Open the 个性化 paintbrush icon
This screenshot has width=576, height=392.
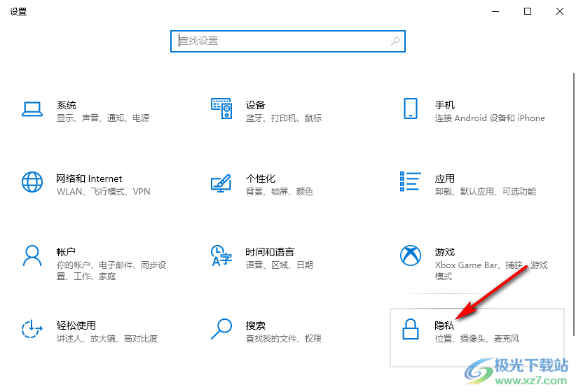tap(221, 183)
